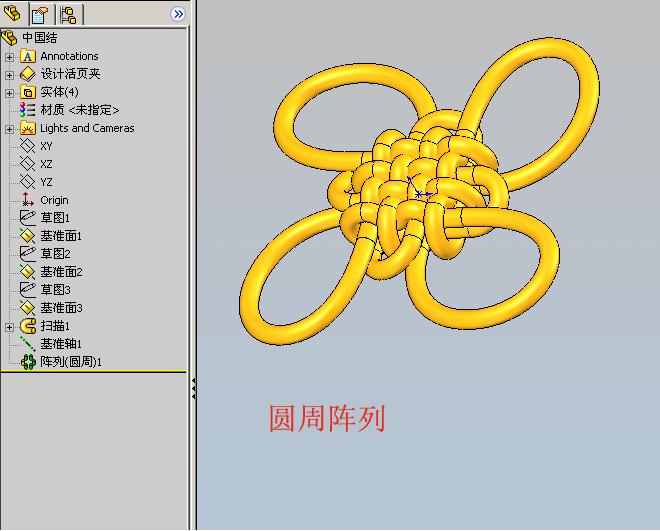Select the 草图3 sketch icon
The width and height of the screenshot is (660, 531).
(x=28, y=290)
